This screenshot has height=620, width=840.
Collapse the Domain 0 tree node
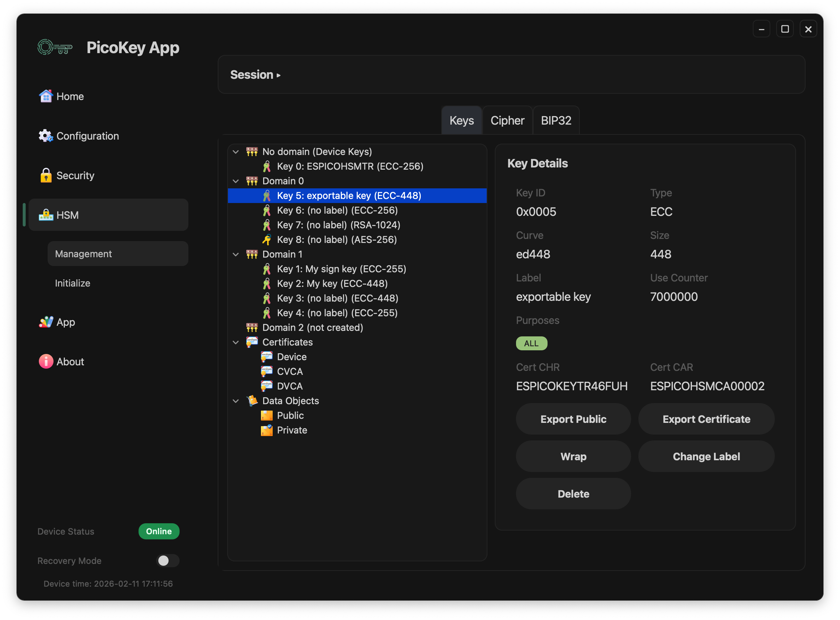[x=236, y=181]
